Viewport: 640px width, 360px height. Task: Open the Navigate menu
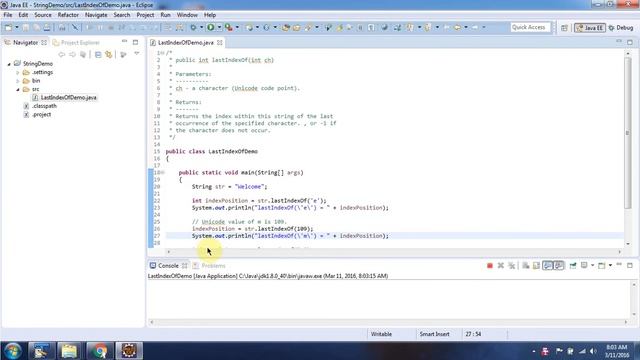click(x=96, y=15)
